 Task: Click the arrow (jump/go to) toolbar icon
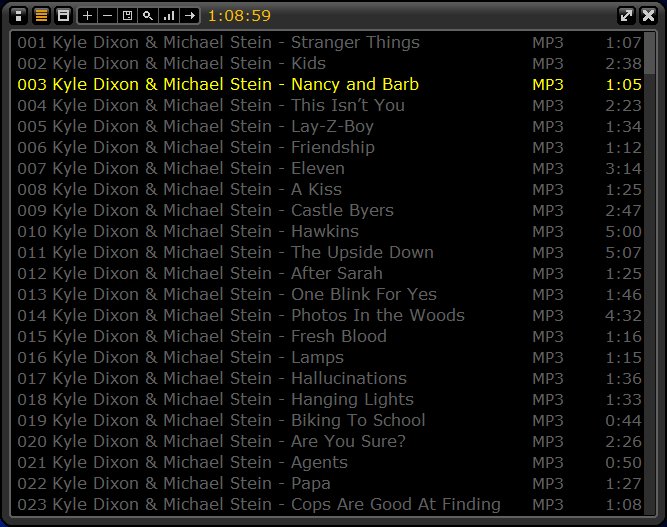point(190,16)
